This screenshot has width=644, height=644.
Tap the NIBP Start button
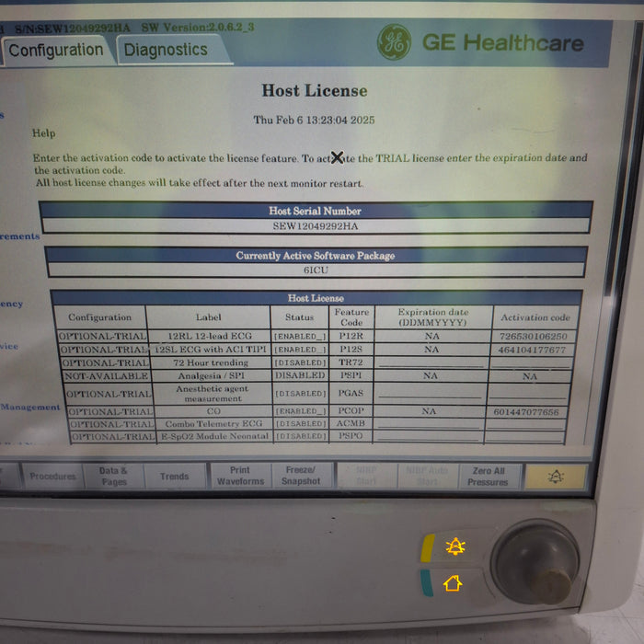pyautogui.click(x=366, y=476)
